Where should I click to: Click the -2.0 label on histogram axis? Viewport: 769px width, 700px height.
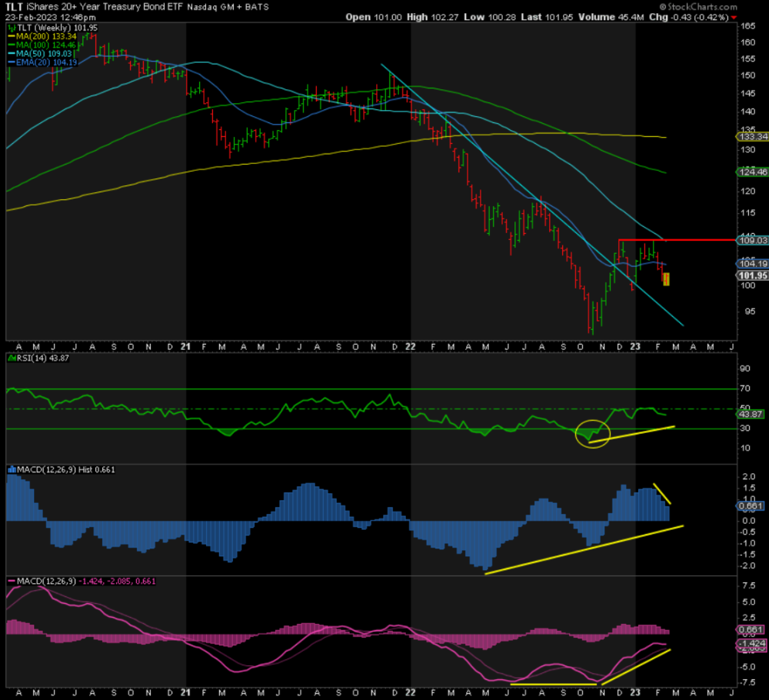pos(748,565)
